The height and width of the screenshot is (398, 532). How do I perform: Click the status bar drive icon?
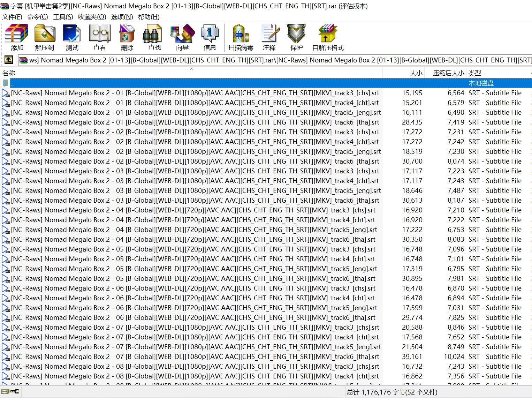click(5, 392)
